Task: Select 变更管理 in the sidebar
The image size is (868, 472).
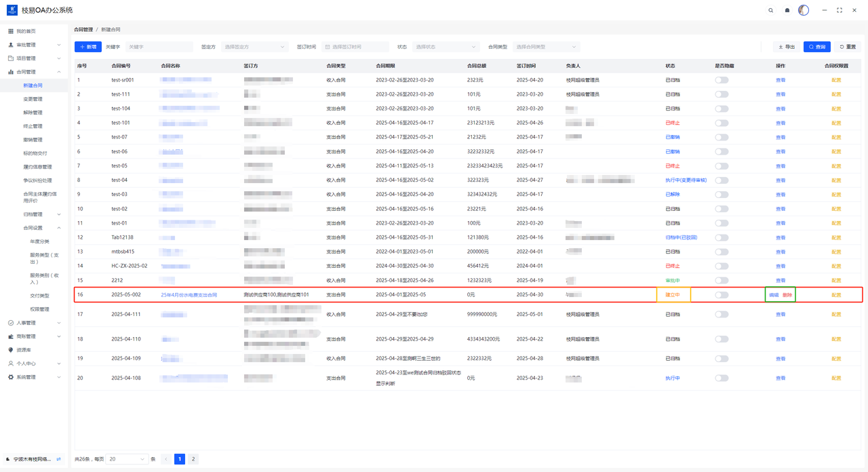Action: point(33,99)
